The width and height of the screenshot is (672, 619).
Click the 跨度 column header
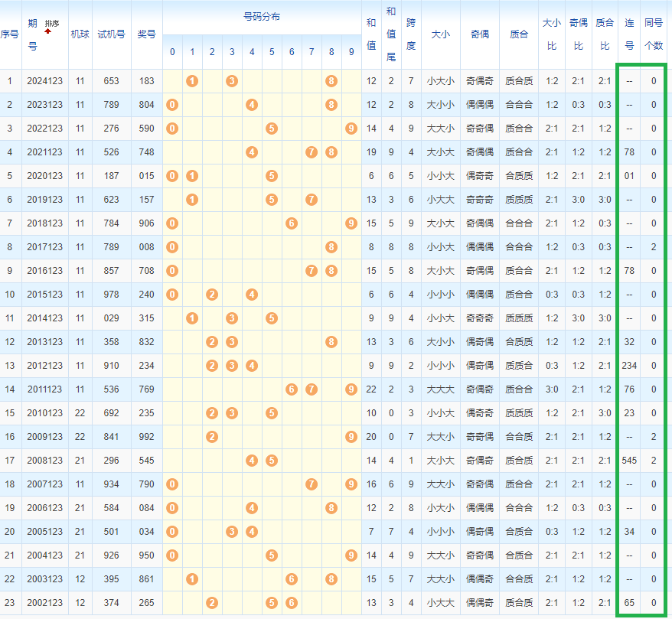pyautogui.click(x=411, y=34)
